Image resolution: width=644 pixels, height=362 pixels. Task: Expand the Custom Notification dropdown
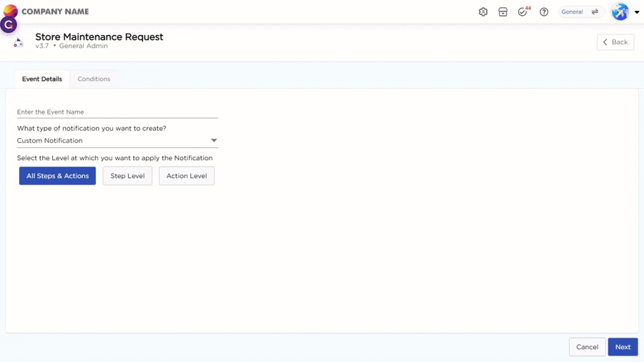[213, 141]
